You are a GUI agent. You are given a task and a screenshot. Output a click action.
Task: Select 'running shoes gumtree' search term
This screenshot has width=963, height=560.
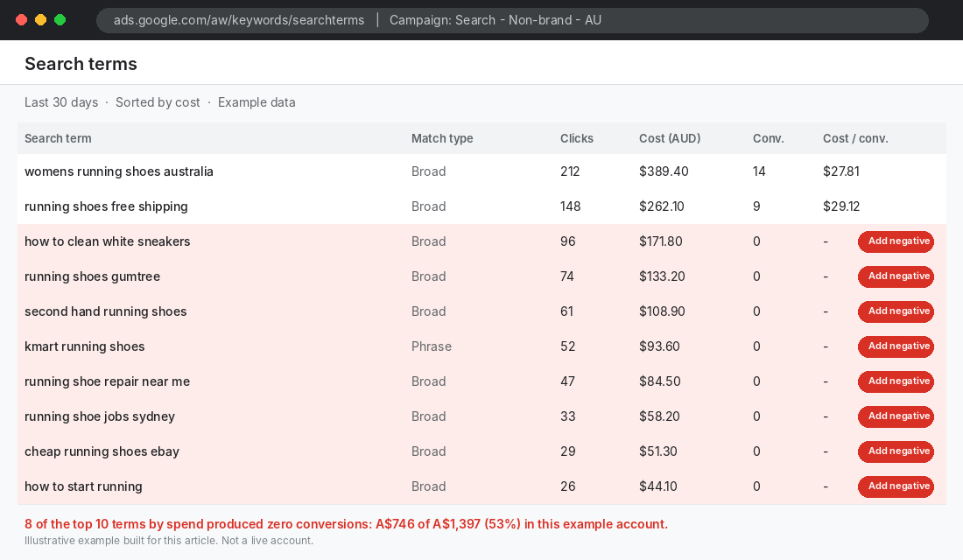point(92,276)
